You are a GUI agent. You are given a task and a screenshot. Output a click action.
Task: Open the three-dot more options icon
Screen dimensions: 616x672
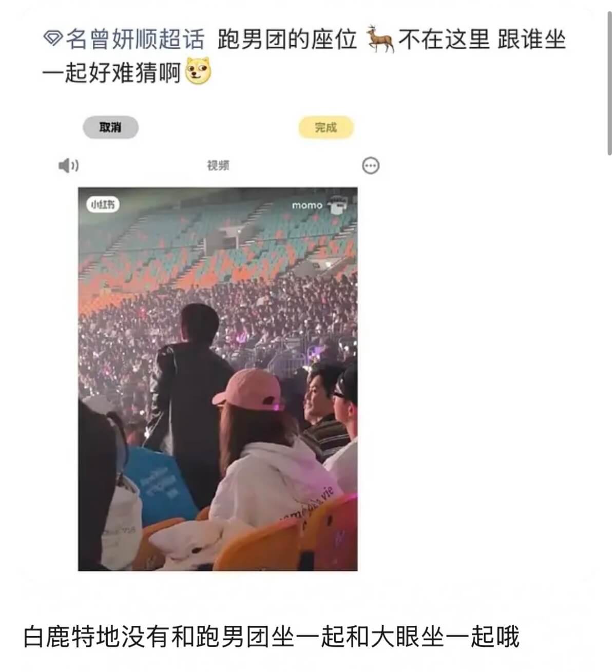click(x=371, y=166)
